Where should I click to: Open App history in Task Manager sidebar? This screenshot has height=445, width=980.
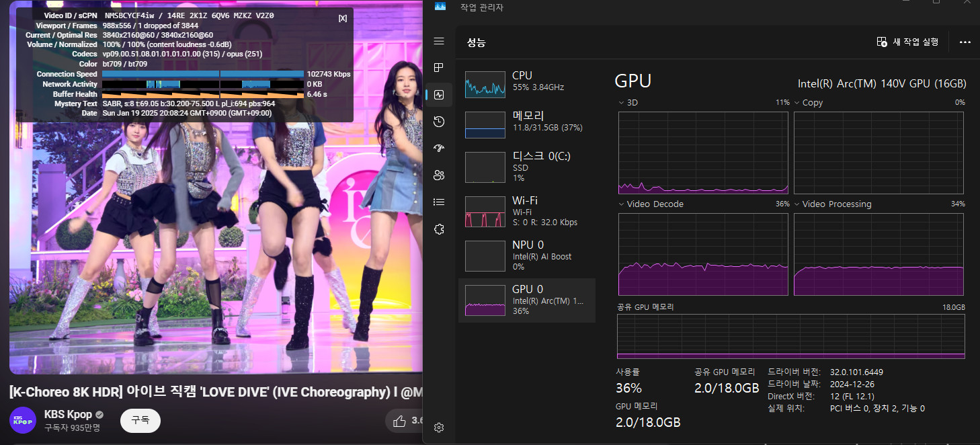[x=439, y=122]
